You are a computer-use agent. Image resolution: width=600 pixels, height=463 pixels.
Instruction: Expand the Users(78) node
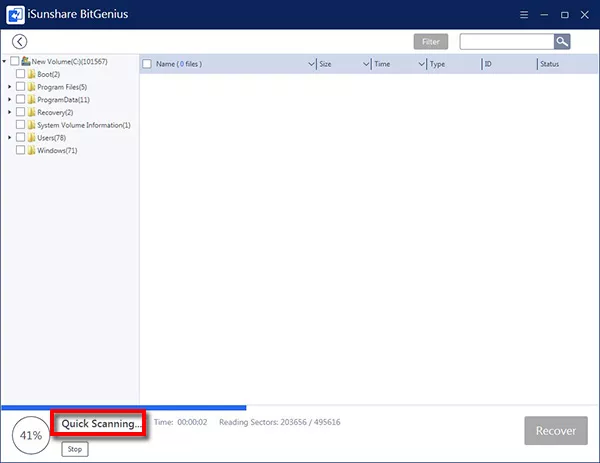pos(10,137)
